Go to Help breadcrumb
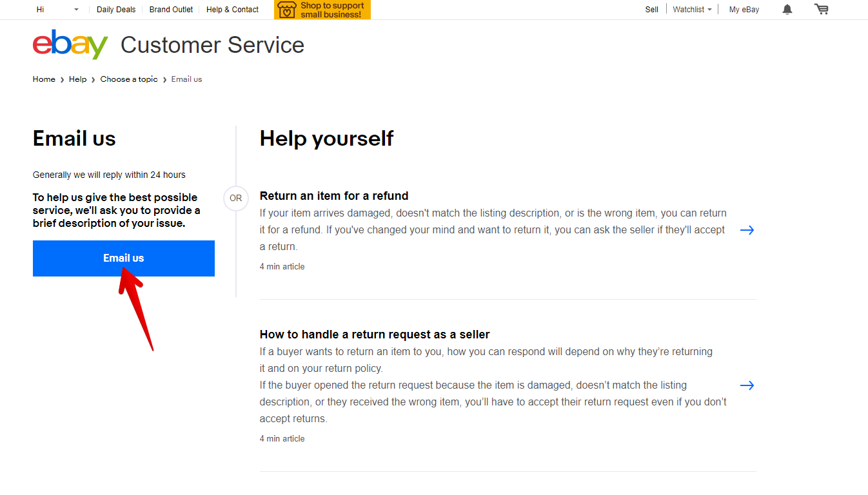The image size is (868, 495). tap(77, 79)
